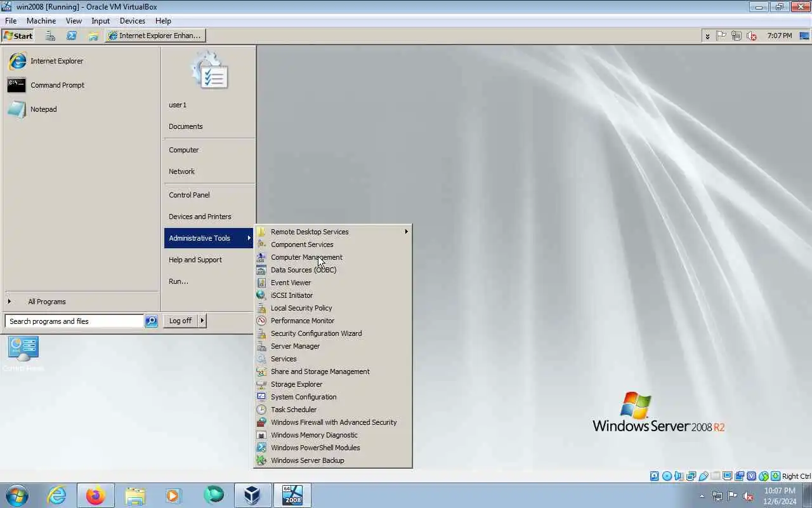Open VirtualBox Help menu
Viewport: 812px width, 508px height.
tap(163, 21)
